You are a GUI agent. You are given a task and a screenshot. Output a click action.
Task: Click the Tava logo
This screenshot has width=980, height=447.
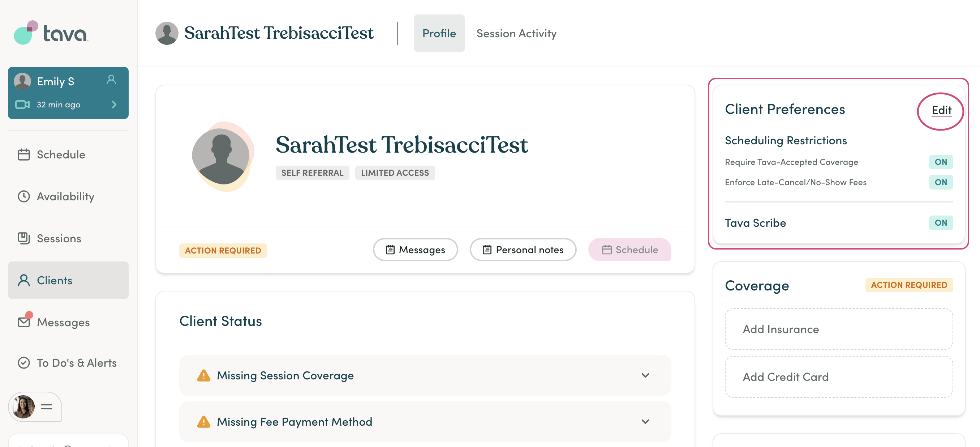click(x=51, y=33)
